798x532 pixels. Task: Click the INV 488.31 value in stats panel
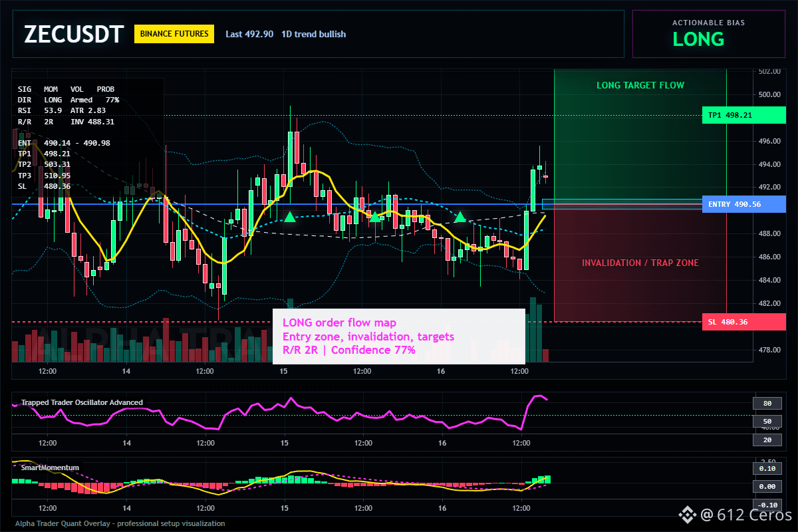point(92,122)
